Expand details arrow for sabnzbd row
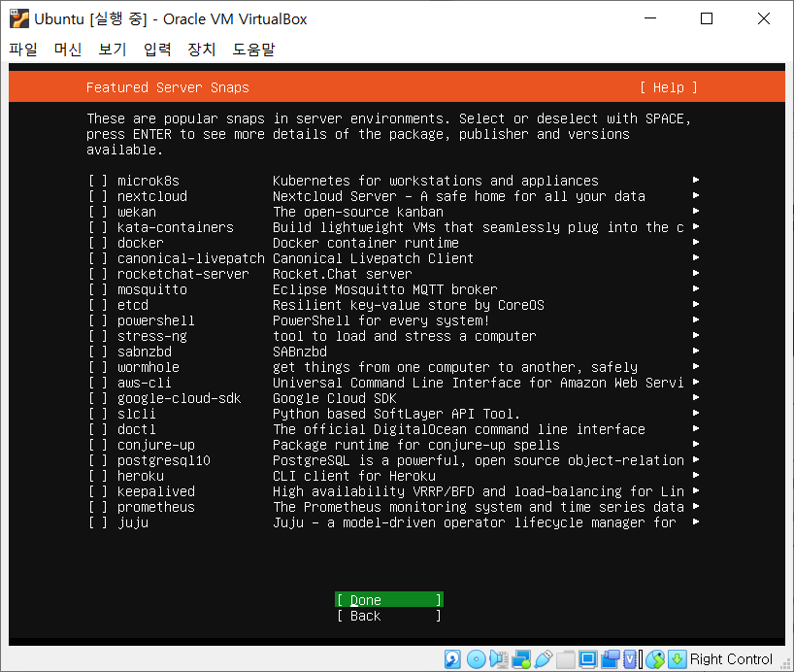 [x=696, y=351]
